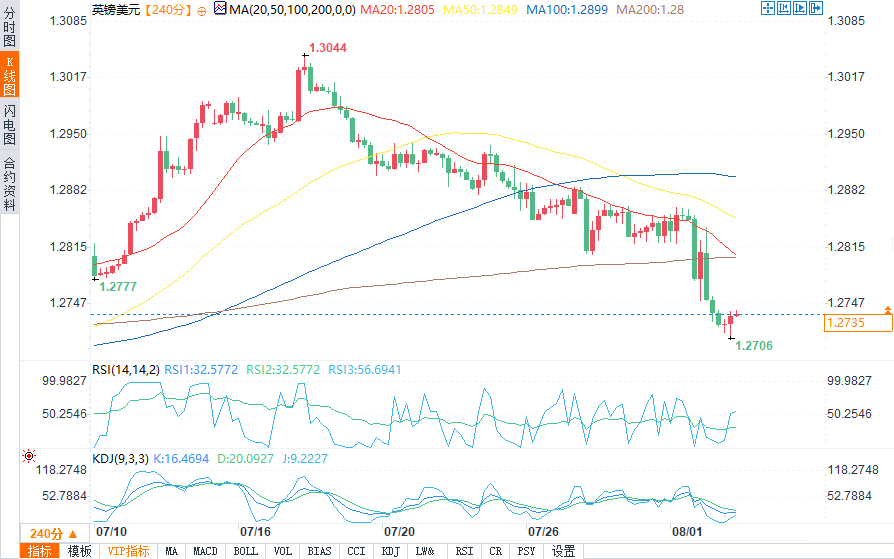Click the MA(20,50,100,200,0,0) parameters label
The width and height of the screenshot is (894, 559).
[x=292, y=10]
